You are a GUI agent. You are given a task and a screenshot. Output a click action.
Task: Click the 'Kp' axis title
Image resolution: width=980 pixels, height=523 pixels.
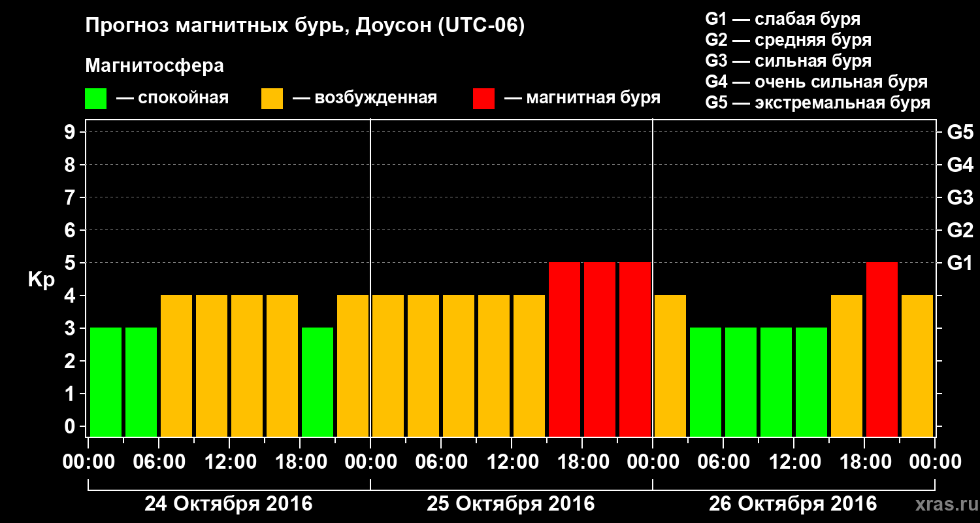click(42, 280)
